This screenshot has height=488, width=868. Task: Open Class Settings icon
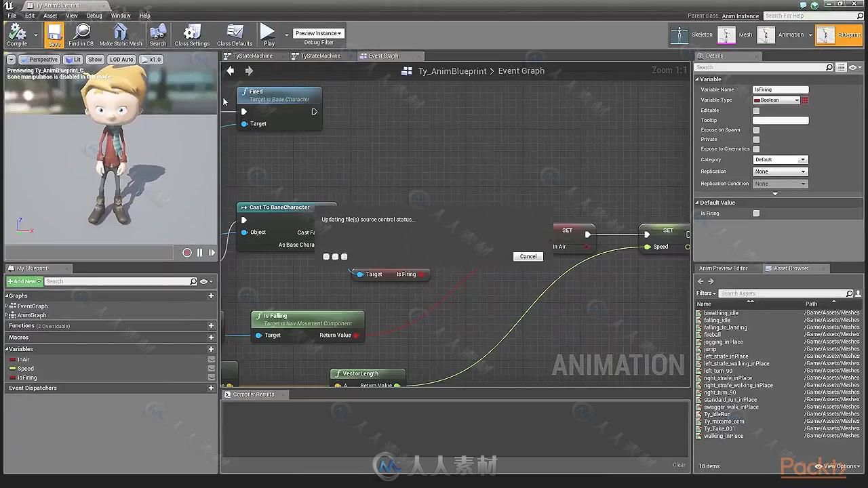[x=192, y=35]
